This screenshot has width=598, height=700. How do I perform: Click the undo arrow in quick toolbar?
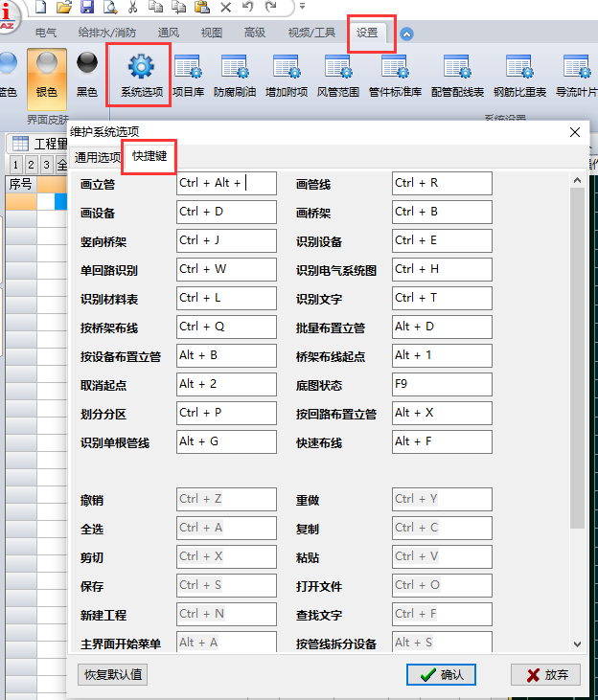pos(249,8)
